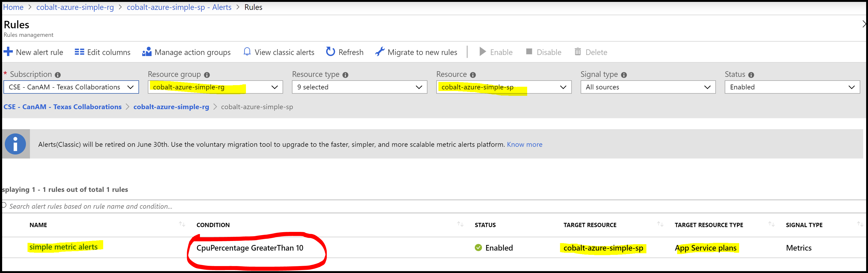Click the STATUS column header
868x273 pixels.
485,225
